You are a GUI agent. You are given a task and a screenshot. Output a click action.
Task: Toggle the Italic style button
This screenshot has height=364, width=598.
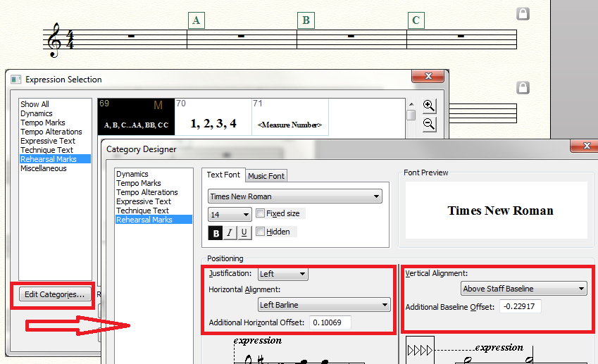(230, 232)
